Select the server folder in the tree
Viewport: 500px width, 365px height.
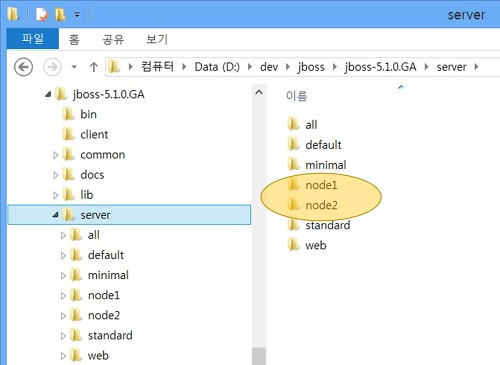click(x=129, y=215)
